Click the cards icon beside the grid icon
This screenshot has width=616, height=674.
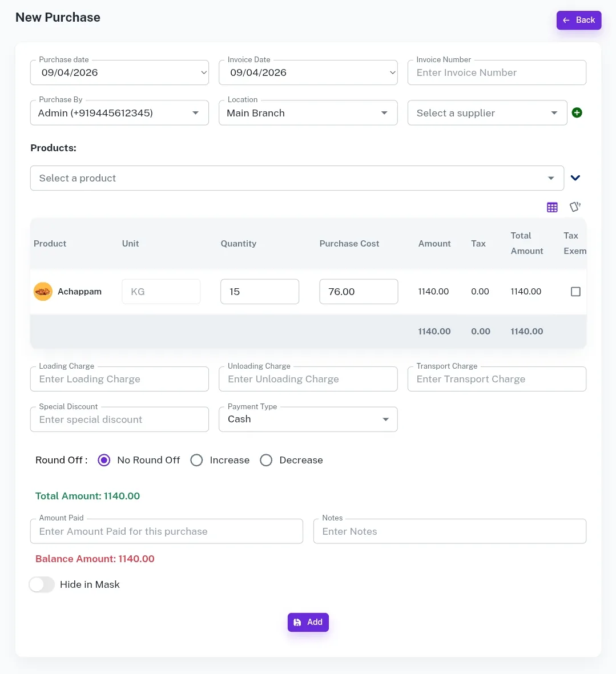[575, 207]
